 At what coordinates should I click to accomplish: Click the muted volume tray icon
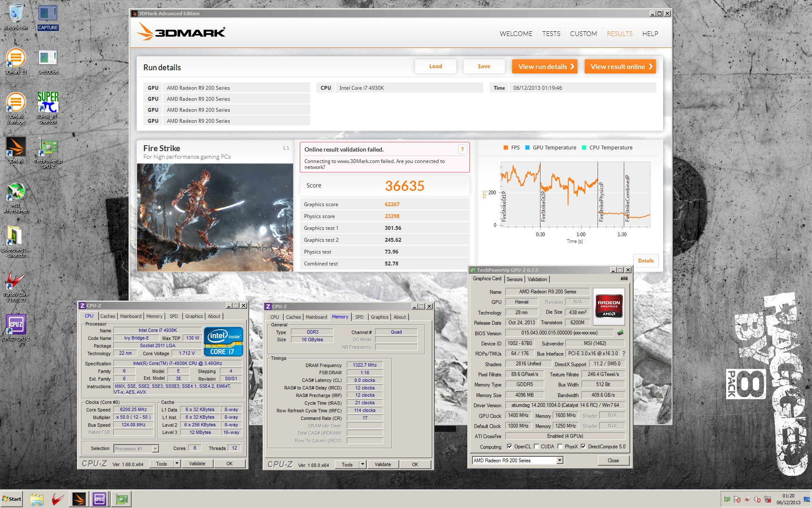point(757,500)
